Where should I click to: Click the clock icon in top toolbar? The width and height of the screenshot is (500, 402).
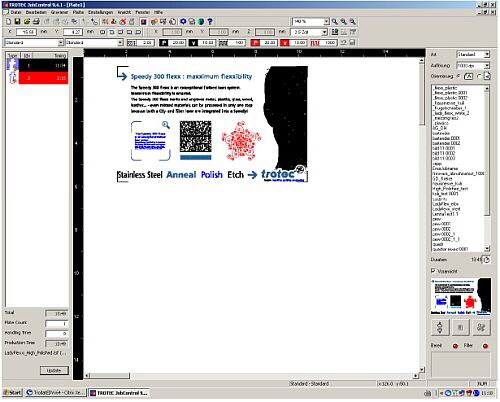tap(173, 22)
